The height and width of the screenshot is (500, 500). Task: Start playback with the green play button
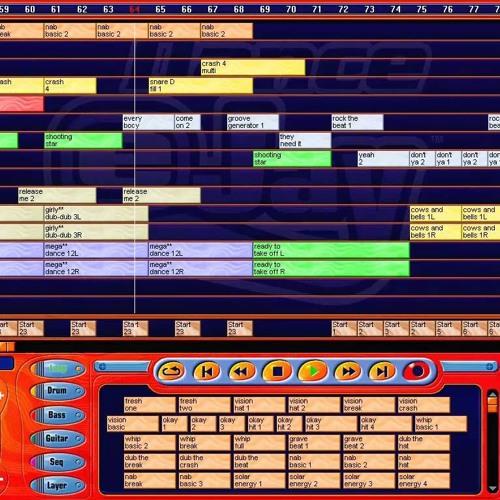point(312,371)
